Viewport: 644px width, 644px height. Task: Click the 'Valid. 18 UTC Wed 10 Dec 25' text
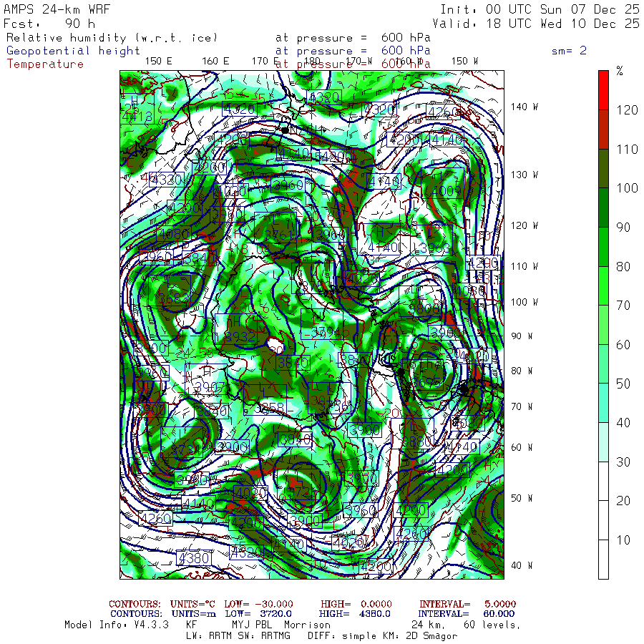coord(536,23)
